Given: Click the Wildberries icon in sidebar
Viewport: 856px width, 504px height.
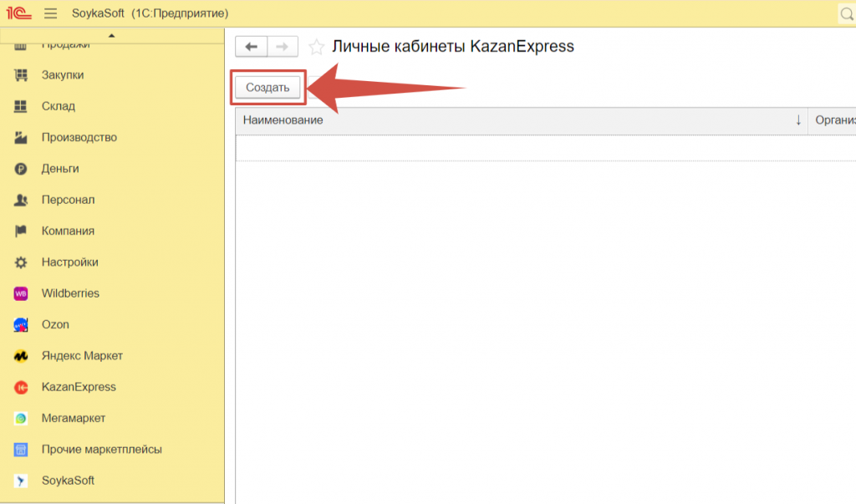Looking at the screenshot, I should 22,293.
